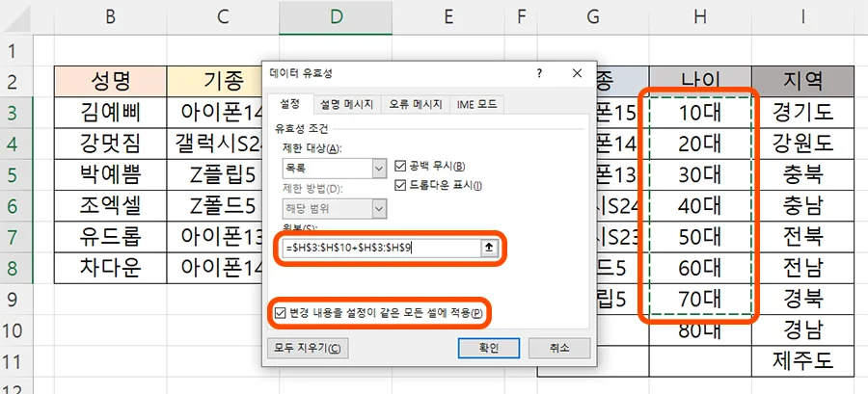Viewport: 868px width, 394px height.
Task: Toggle the 드롭다운 표시 checkbox
Action: (x=399, y=186)
